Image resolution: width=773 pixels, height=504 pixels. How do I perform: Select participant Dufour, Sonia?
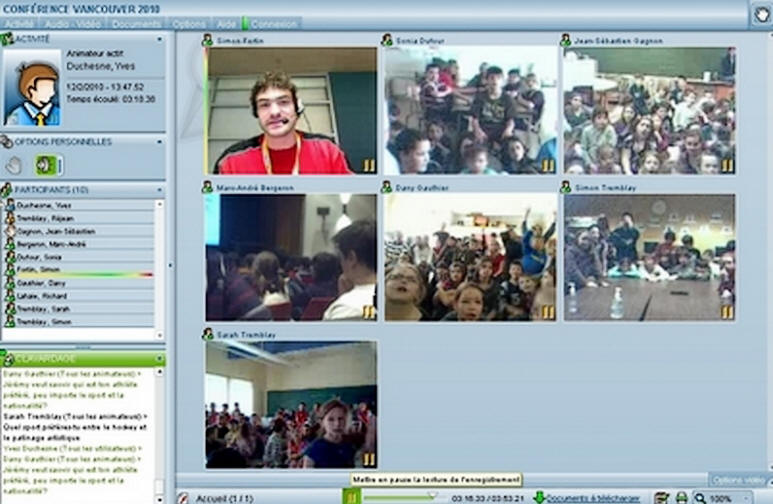click(79, 257)
